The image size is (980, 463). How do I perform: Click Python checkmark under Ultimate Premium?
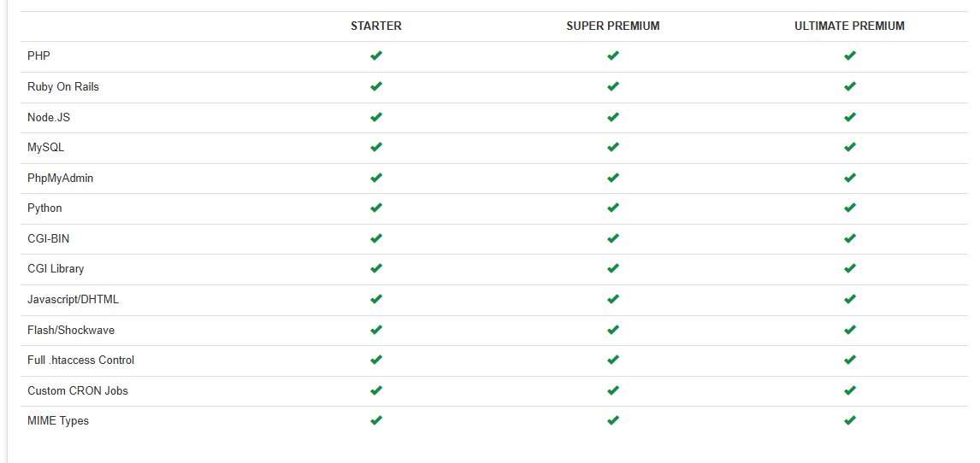[849, 208]
